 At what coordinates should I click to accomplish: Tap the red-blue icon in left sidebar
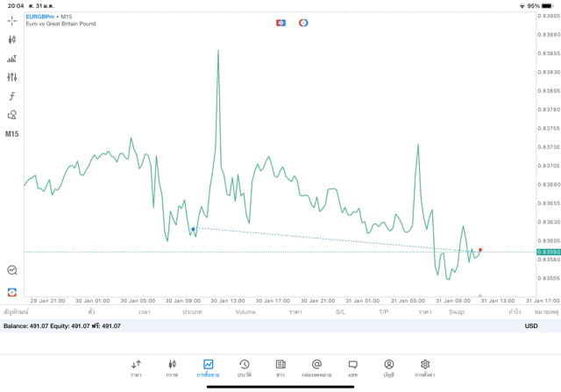(x=12, y=292)
